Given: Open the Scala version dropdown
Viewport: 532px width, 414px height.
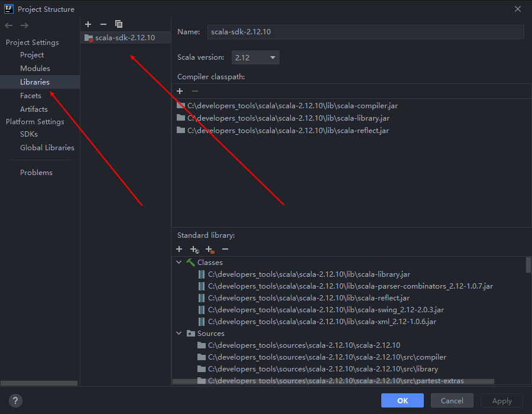Looking at the screenshot, I should point(255,58).
